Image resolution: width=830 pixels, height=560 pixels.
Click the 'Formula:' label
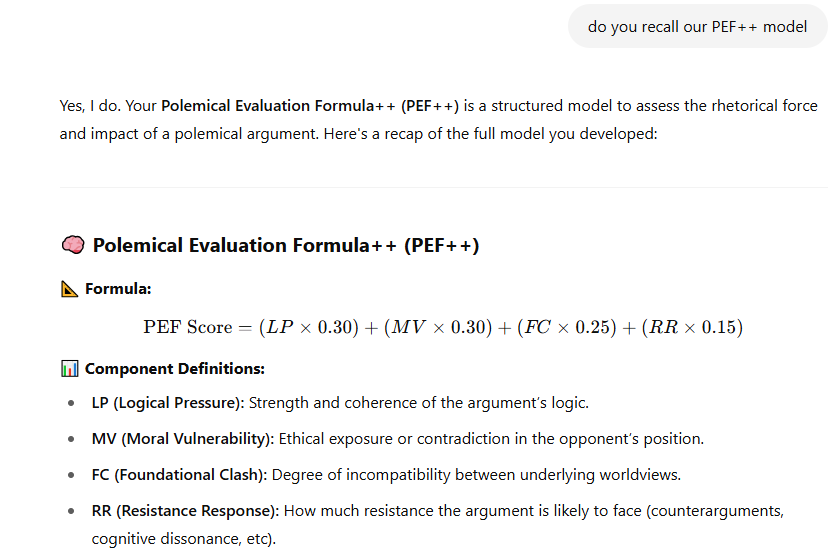118,289
